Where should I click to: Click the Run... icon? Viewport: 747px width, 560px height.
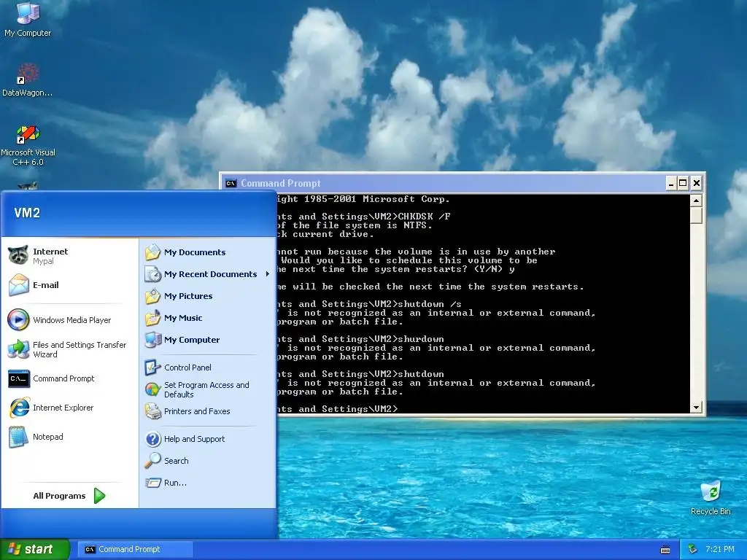[152, 483]
